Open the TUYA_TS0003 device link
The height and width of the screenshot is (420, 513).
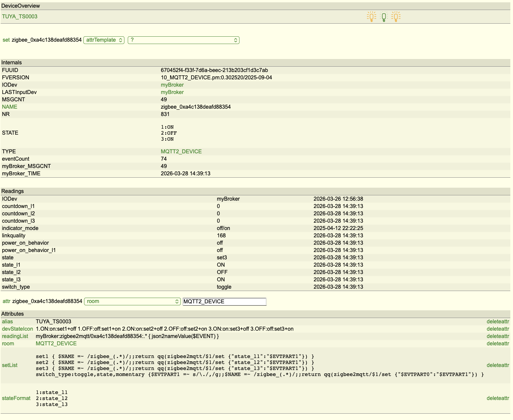point(20,17)
